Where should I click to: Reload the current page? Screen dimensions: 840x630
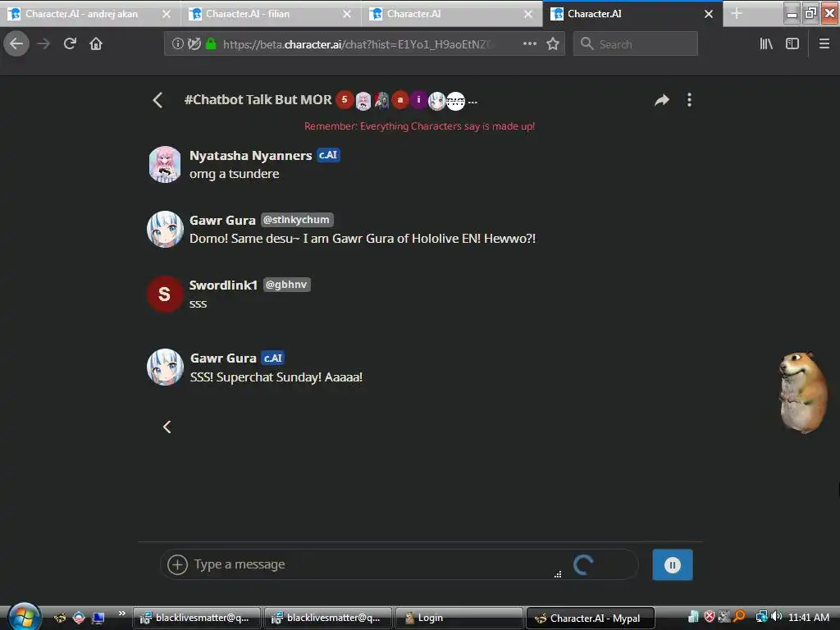coord(71,44)
